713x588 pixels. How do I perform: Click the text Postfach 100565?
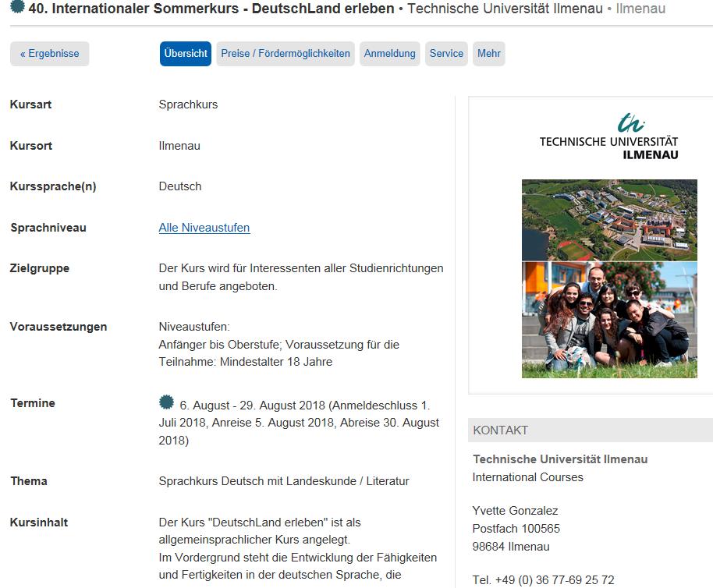coord(516,529)
